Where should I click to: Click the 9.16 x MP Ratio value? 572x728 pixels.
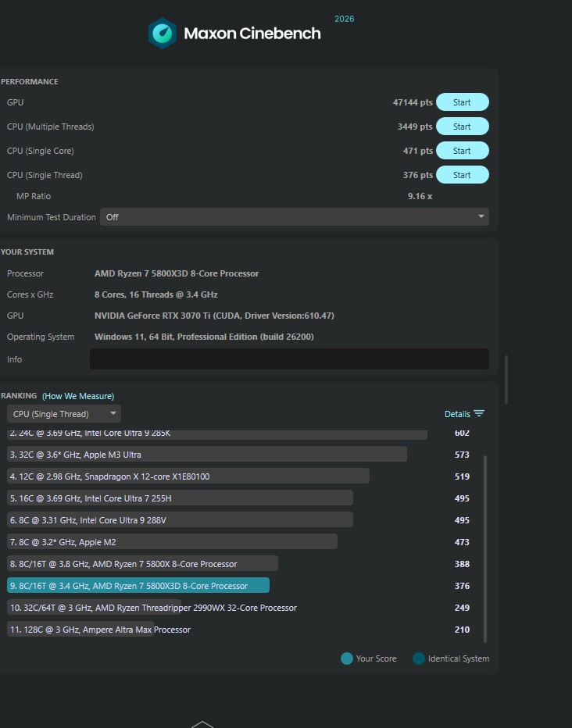(420, 196)
